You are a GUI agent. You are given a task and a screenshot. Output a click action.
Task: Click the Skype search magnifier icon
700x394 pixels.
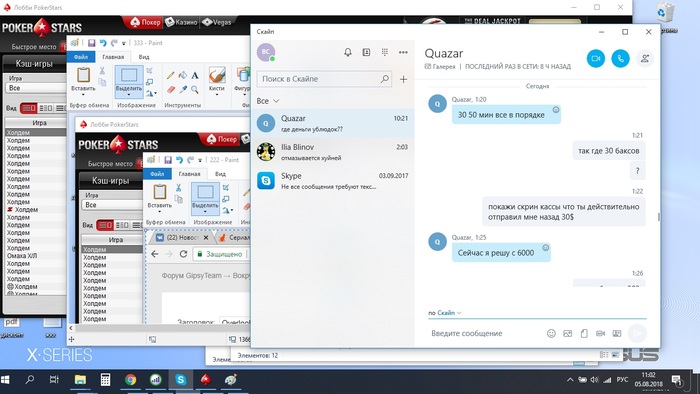click(x=384, y=79)
